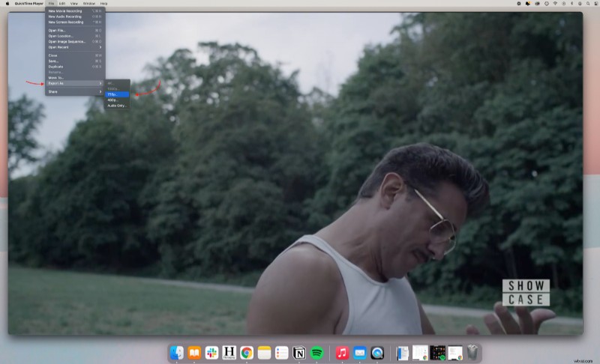The width and height of the screenshot is (600, 364).
Task: Choose New Screen Recording
Action: [x=75, y=22]
